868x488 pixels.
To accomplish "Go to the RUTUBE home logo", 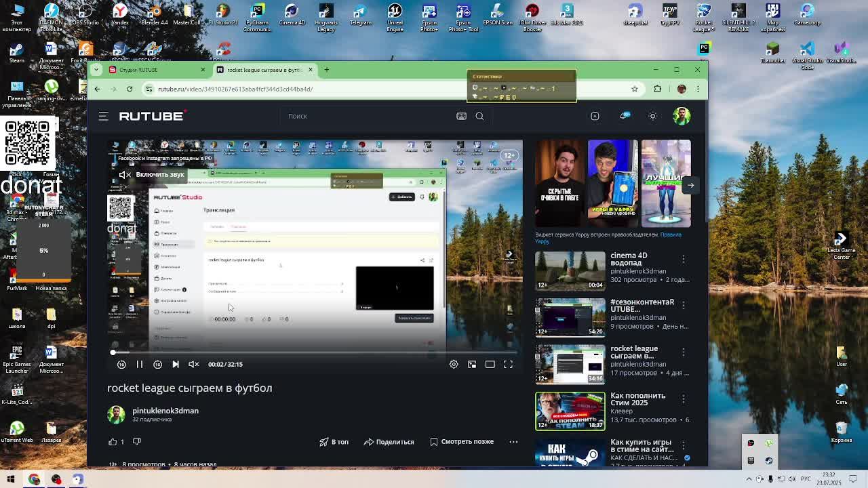I will coord(152,116).
